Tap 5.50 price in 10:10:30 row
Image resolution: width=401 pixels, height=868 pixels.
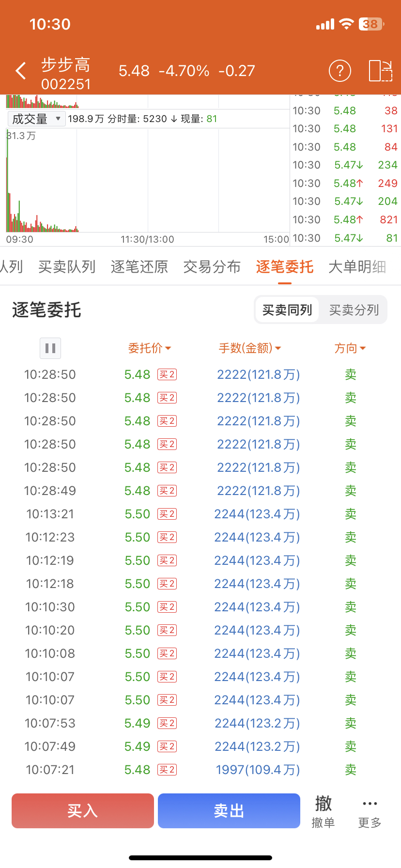click(138, 607)
